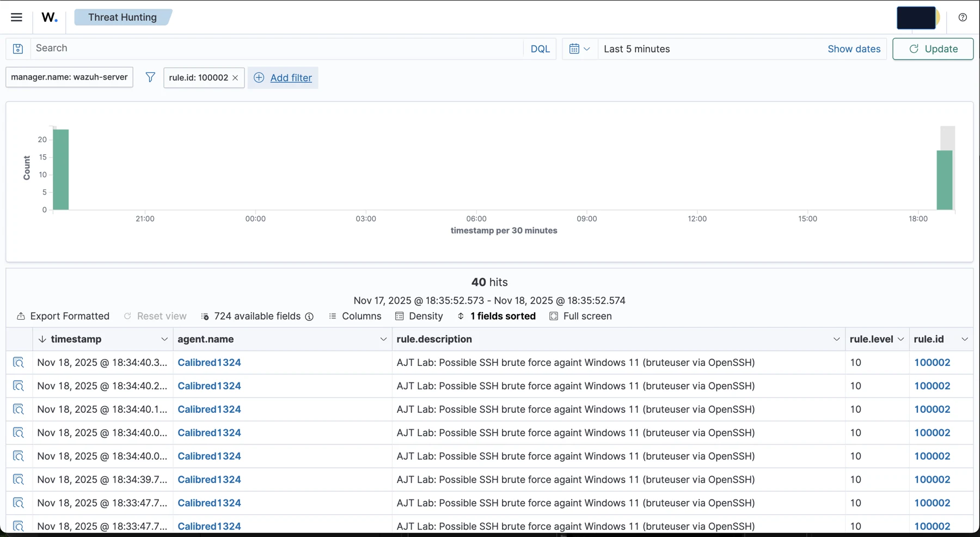Click Show dates link

tap(854, 49)
